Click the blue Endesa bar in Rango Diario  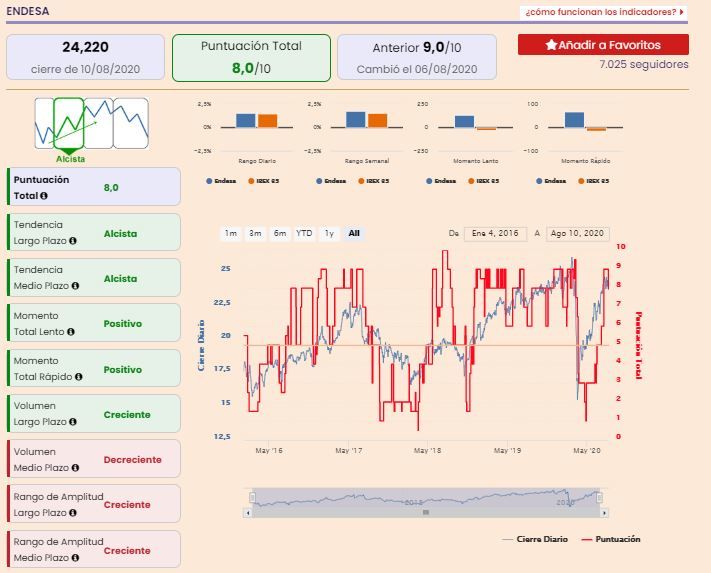(x=246, y=121)
